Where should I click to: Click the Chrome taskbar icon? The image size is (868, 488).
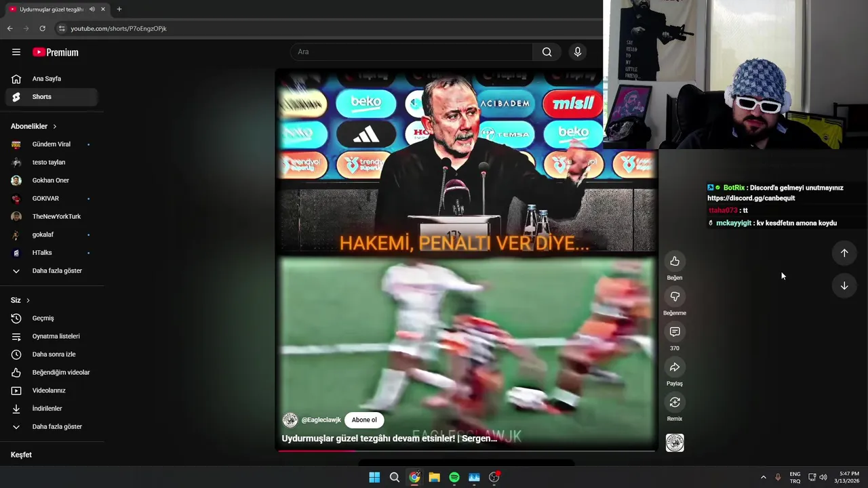click(x=414, y=477)
